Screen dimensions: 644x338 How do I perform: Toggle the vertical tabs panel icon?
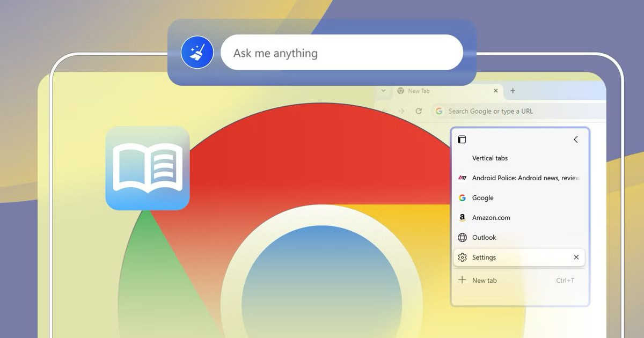click(x=462, y=139)
